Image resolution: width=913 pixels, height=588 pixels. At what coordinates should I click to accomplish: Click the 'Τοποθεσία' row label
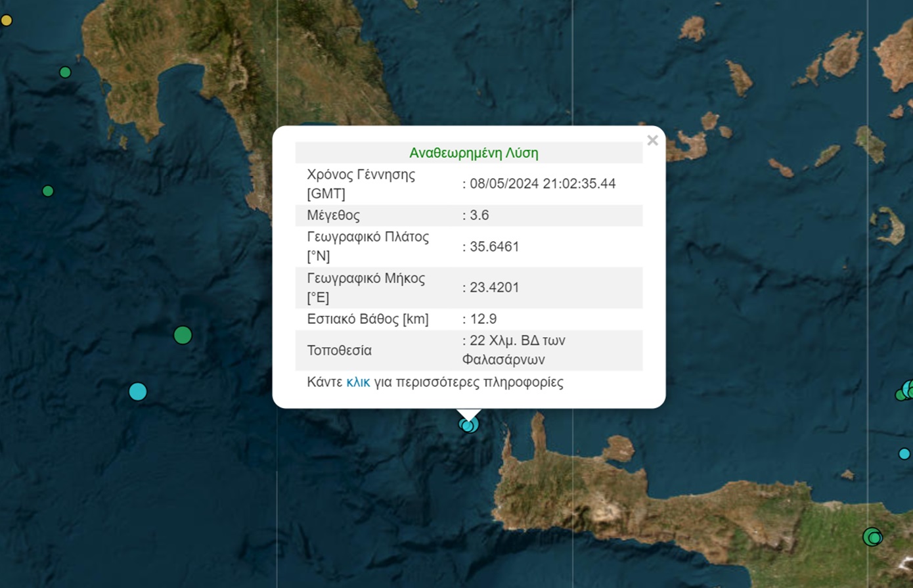339,351
